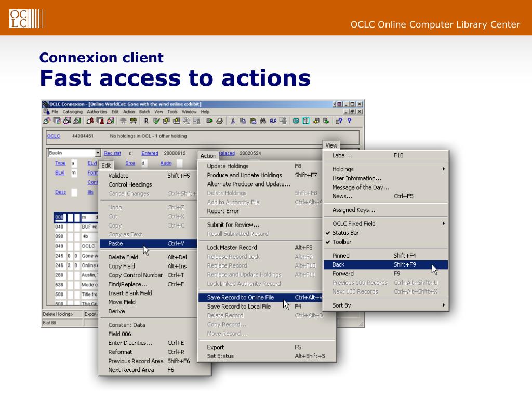The width and height of the screenshot is (532, 399).
Task: Click the Entered link
Action: tap(150, 153)
